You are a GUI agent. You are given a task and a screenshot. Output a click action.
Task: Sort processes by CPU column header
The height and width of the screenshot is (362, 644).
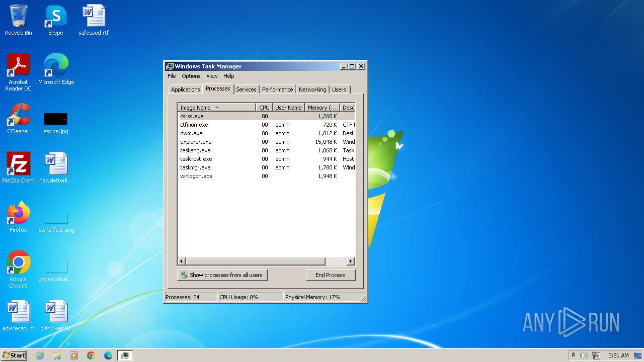pyautogui.click(x=264, y=108)
